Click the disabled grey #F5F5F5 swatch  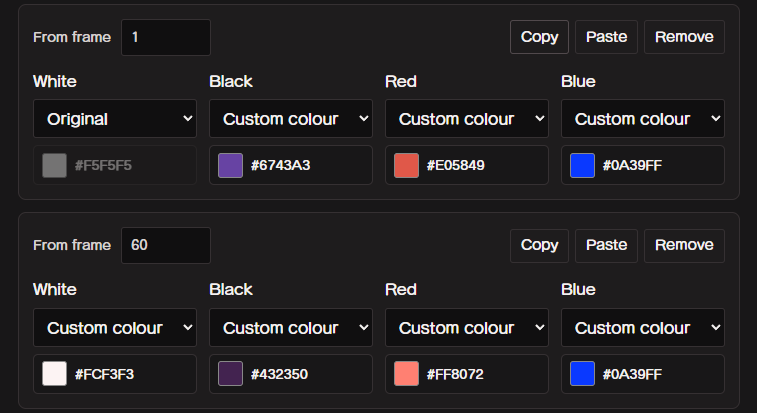pos(55,166)
